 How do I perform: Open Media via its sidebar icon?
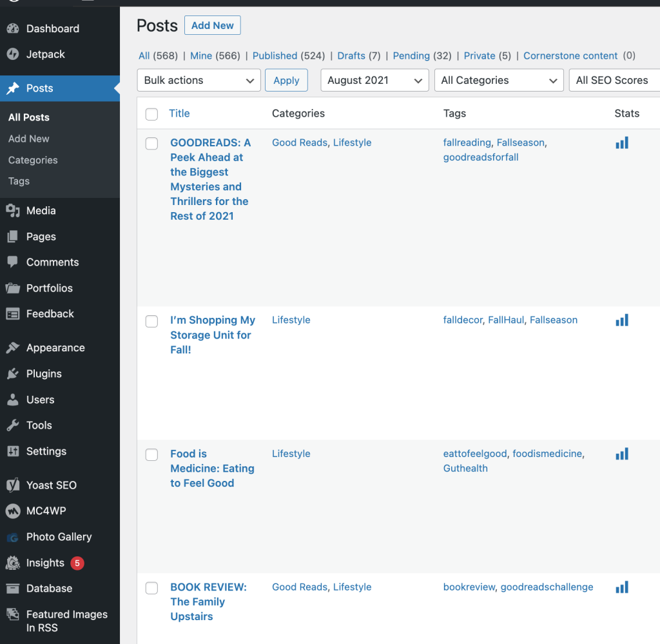pos(13,211)
